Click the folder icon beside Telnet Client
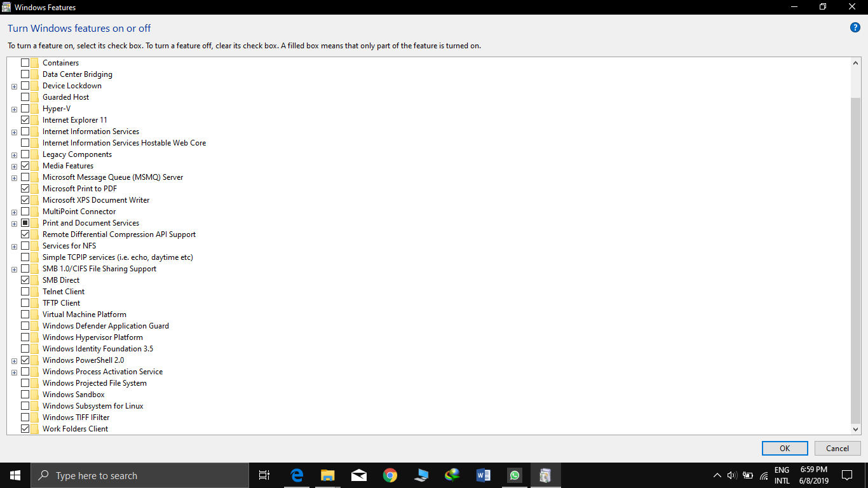 coord(35,292)
